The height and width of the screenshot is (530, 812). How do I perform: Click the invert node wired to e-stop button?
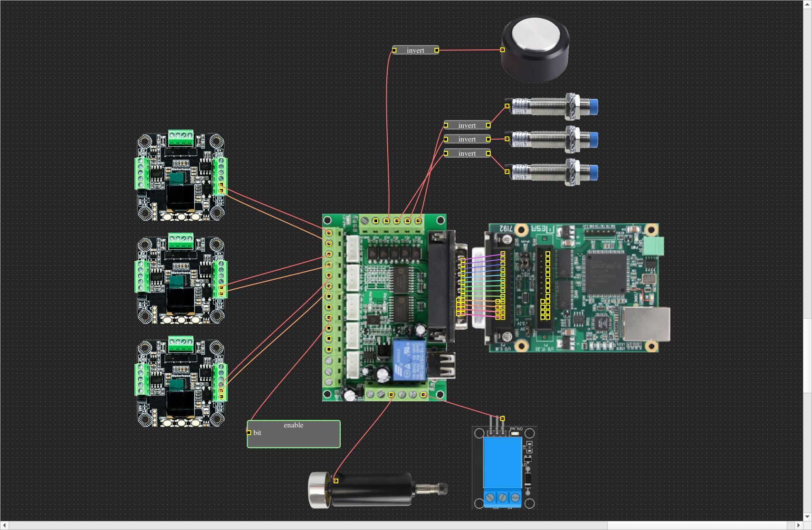(415, 50)
